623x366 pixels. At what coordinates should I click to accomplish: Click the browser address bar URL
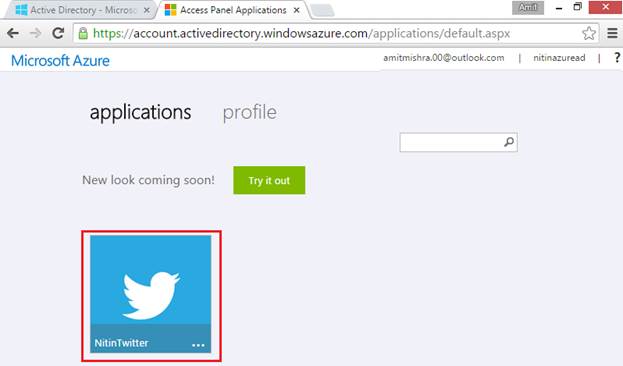click(x=302, y=33)
